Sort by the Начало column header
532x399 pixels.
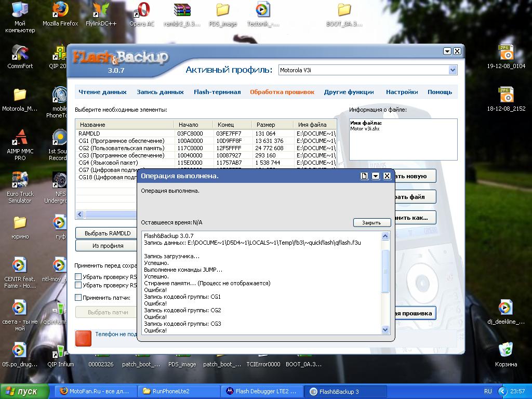click(193, 125)
